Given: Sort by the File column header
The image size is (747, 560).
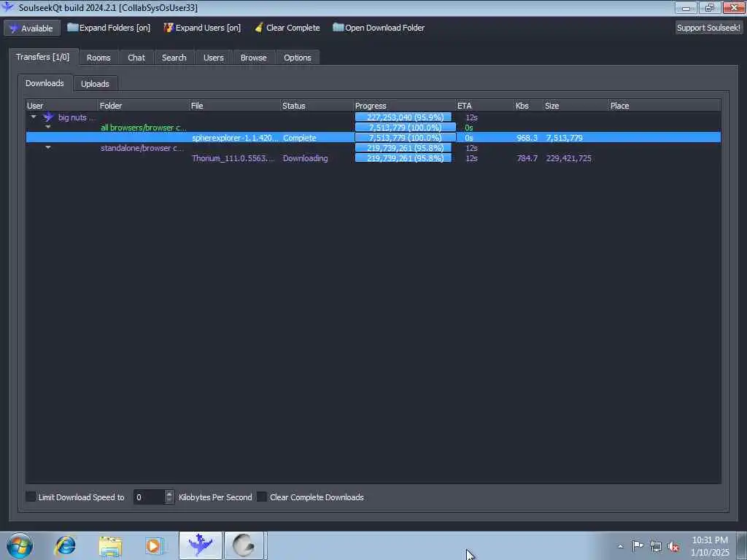Looking at the screenshot, I should [x=235, y=106].
